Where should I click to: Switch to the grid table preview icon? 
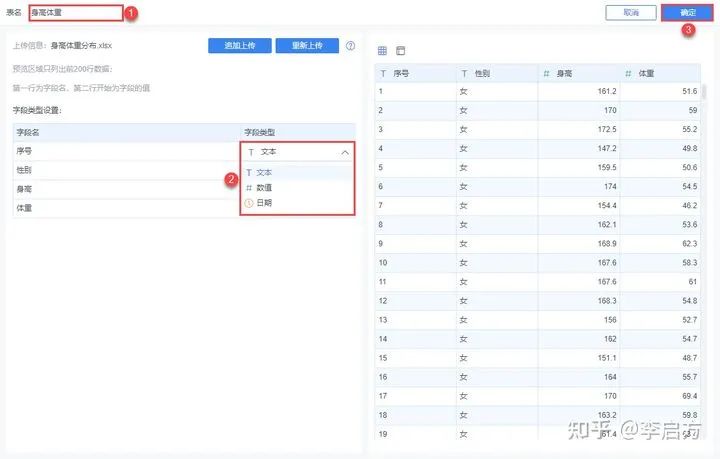tap(382, 50)
